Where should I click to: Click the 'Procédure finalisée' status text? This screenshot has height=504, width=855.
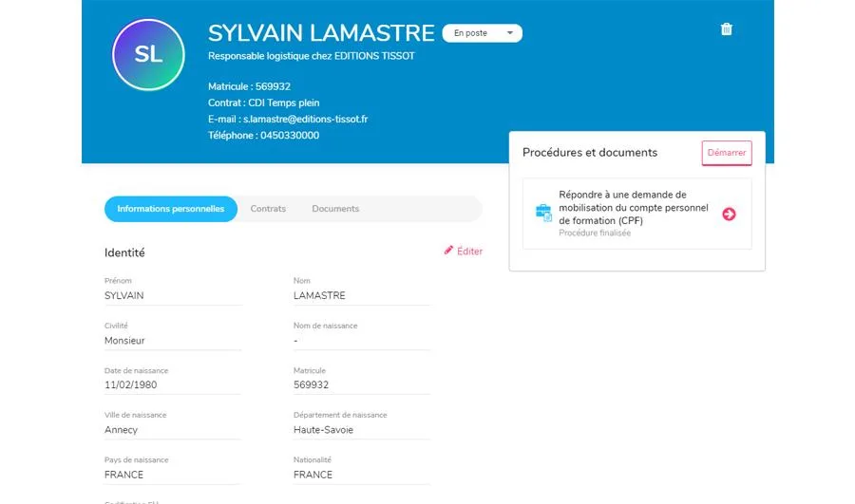(595, 233)
